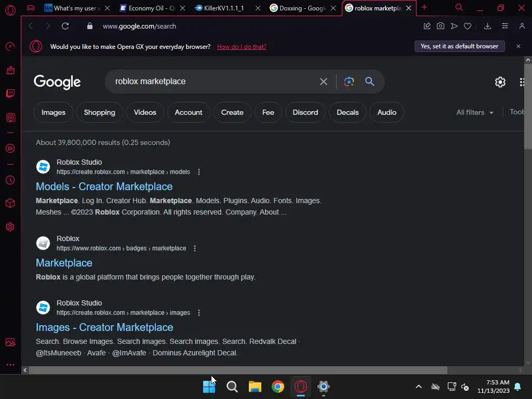Open Images - Creator Marketplace result
This screenshot has width=532, height=399.
104,327
